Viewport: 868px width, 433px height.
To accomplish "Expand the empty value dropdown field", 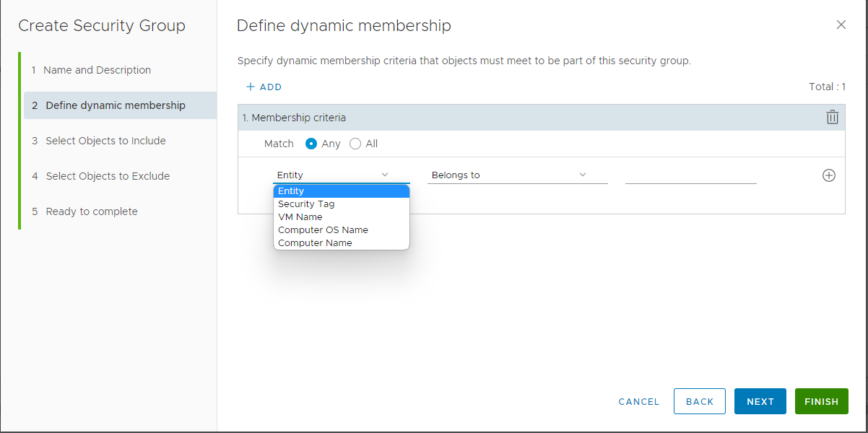I will (x=690, y=175).
